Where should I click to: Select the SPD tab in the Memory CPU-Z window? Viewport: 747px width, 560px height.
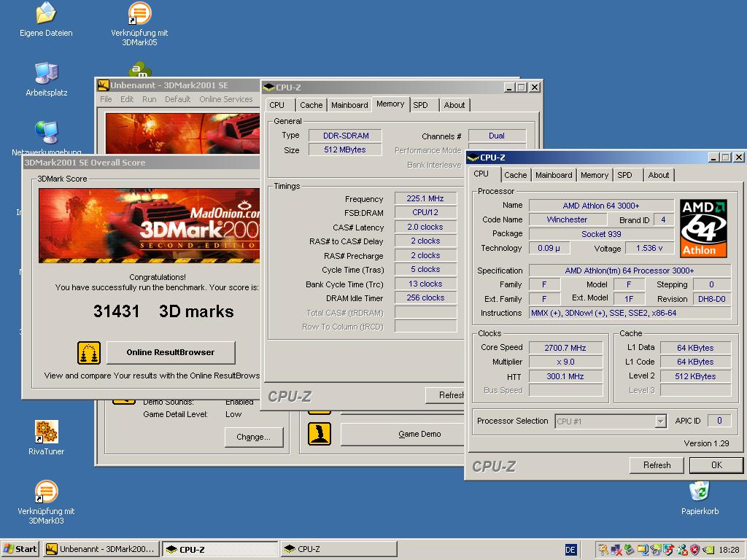click(x=421, y=105)
